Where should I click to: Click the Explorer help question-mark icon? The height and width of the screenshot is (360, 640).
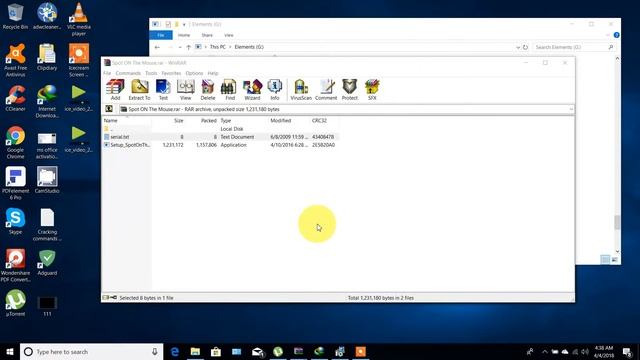click(x=616, y=35)
